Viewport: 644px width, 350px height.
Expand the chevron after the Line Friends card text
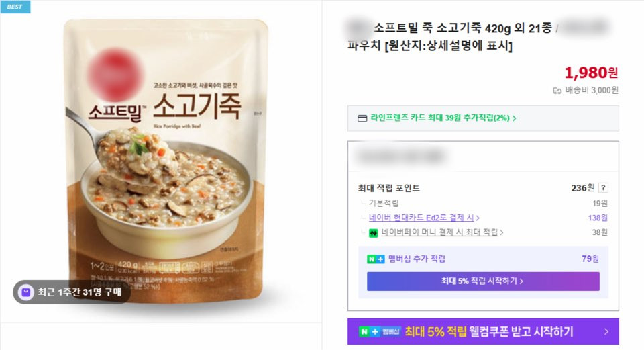pyautogui.click(x=515, y=118)
